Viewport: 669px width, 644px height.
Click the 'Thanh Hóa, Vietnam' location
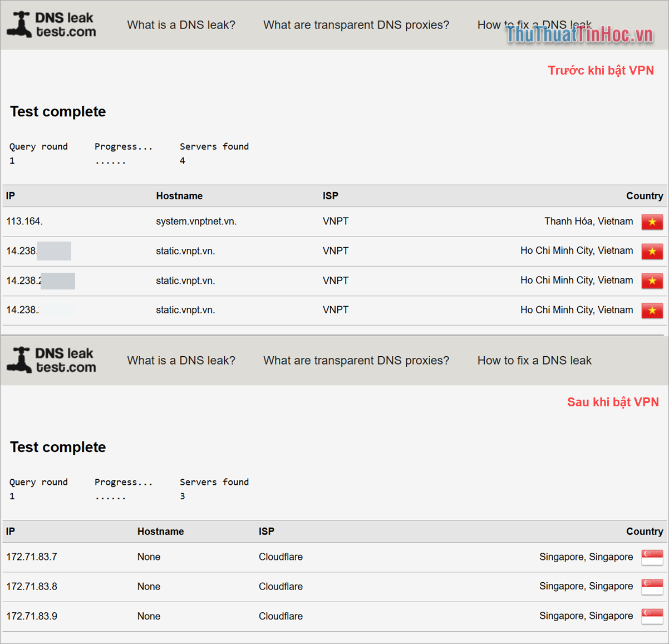coord(589,222)
